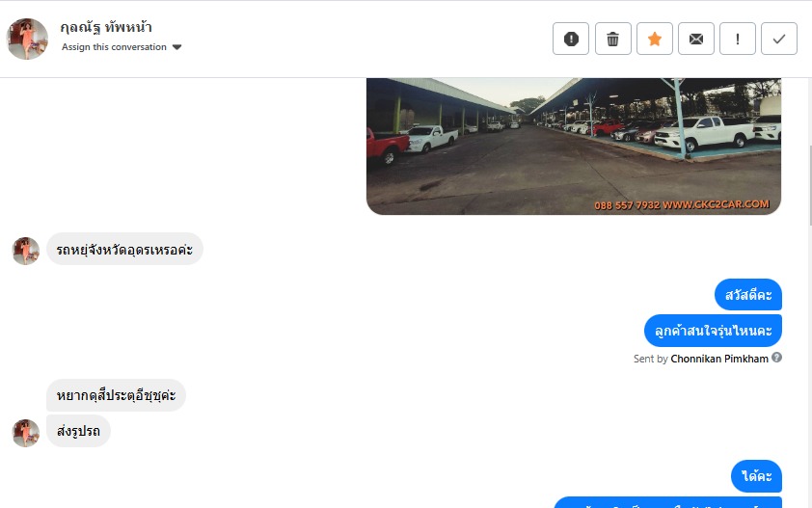Screen dimensions: 812x508
Task: Click the Chonnikan Pimkham sender name
Action: 719,359
